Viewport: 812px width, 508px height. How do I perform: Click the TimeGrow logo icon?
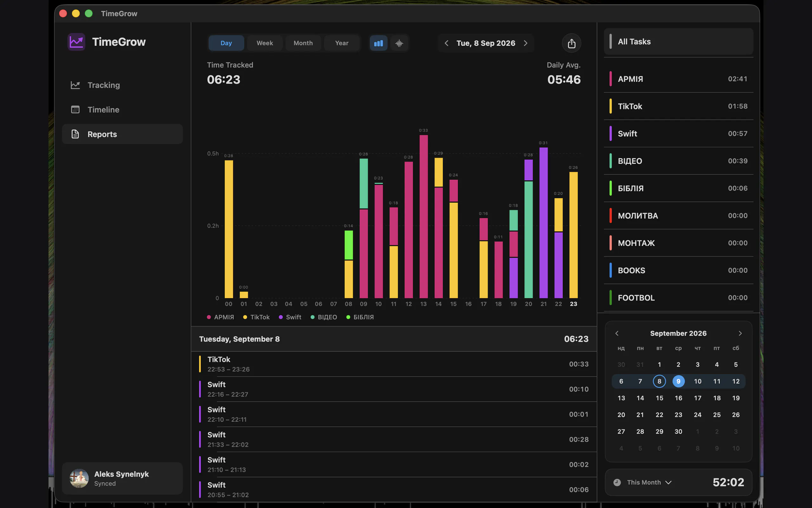tap(76, 42)
